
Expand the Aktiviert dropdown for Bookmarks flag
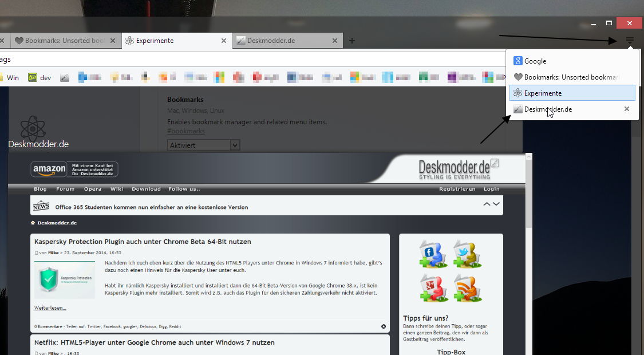click(x=203, y=145)
